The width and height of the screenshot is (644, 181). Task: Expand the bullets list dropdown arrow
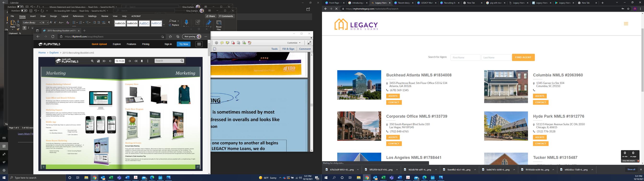[77, 23]
